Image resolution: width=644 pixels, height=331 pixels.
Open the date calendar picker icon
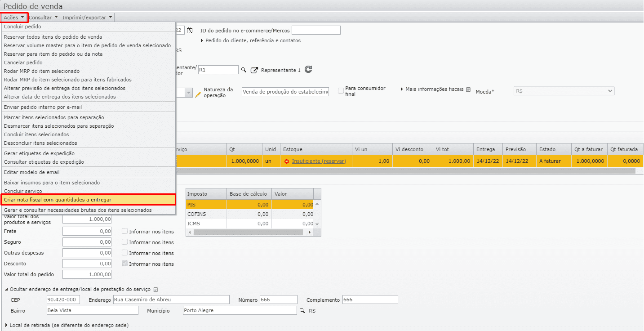(x=190, y=31)
